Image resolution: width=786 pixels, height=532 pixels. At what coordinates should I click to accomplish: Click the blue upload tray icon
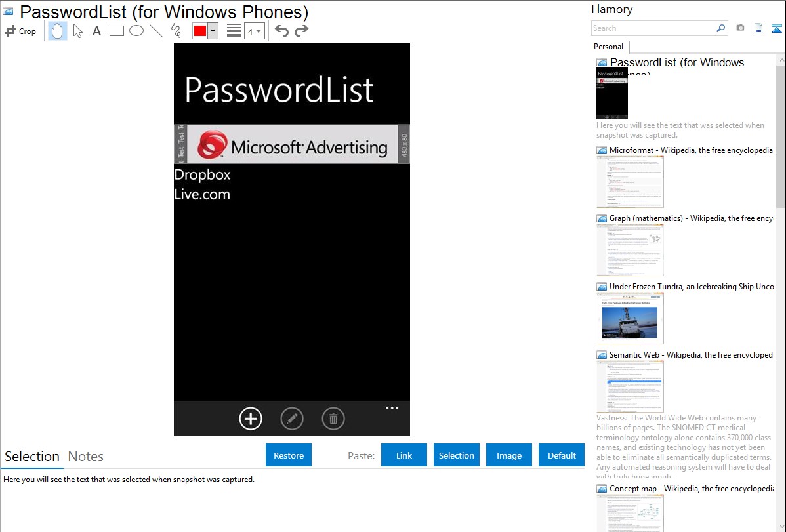(x=776, y=28)
